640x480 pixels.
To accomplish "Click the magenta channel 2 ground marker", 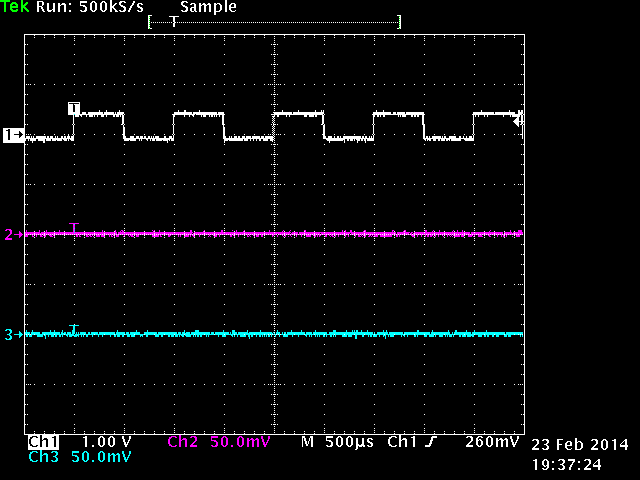I will point(13,234).
